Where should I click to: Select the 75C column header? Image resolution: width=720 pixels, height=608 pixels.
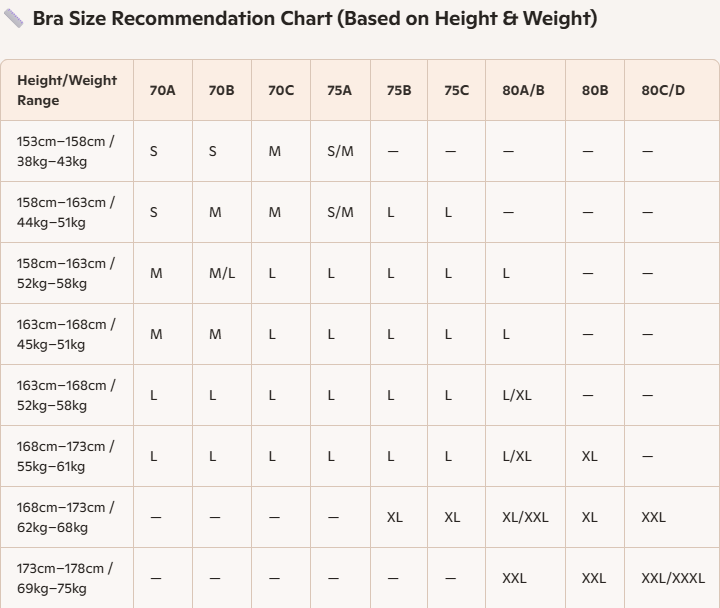point(456,90)
